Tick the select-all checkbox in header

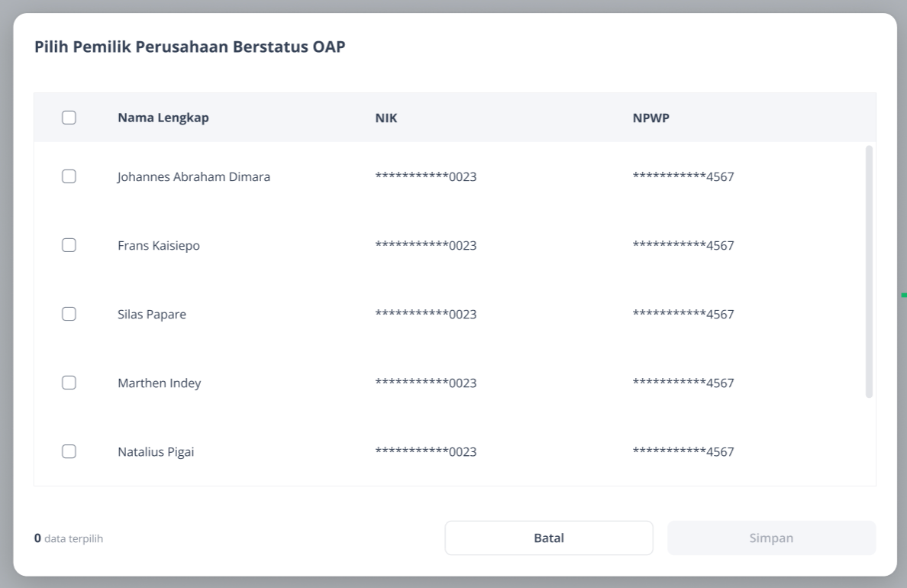point(69,118)
